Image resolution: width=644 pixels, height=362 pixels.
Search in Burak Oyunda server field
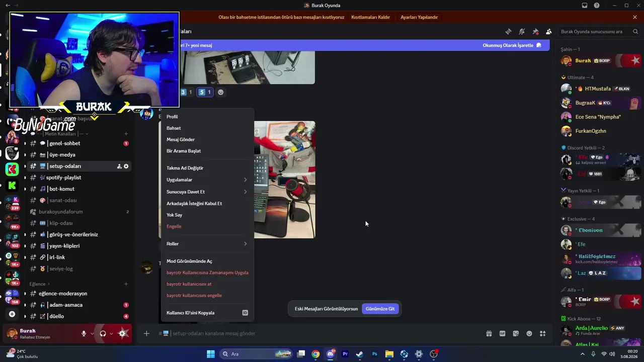pos(595,31)
